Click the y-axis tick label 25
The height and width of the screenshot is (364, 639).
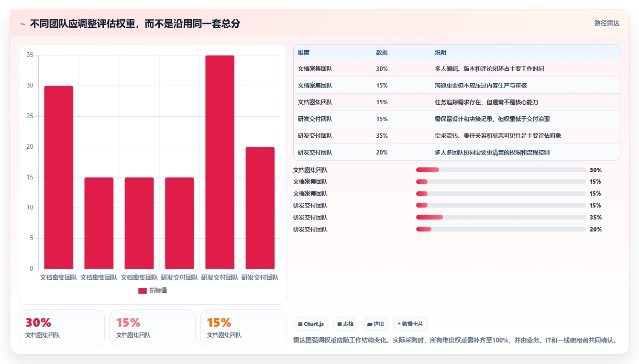[x=30, y=116]
